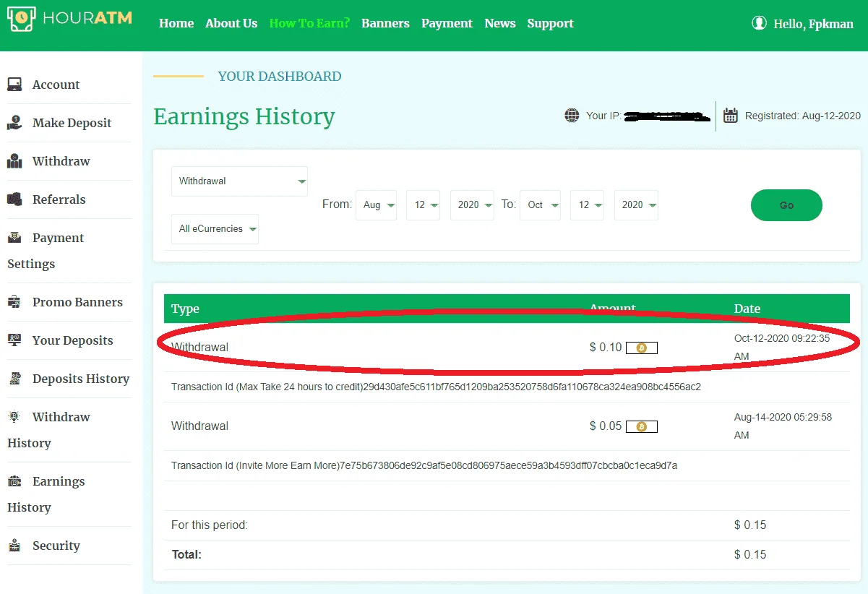Click the transaction ID starting with 7e75b673806
Viewport: 868px width, 594px height.
point(508,466)
